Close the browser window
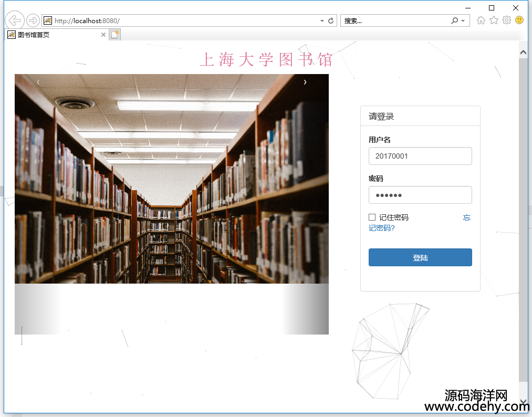 click(x=516, y=8)
